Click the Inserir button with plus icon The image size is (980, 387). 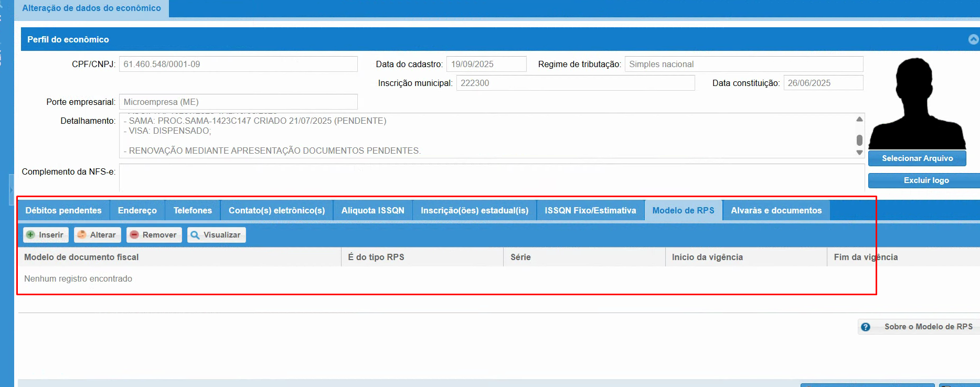click(46, 235)
